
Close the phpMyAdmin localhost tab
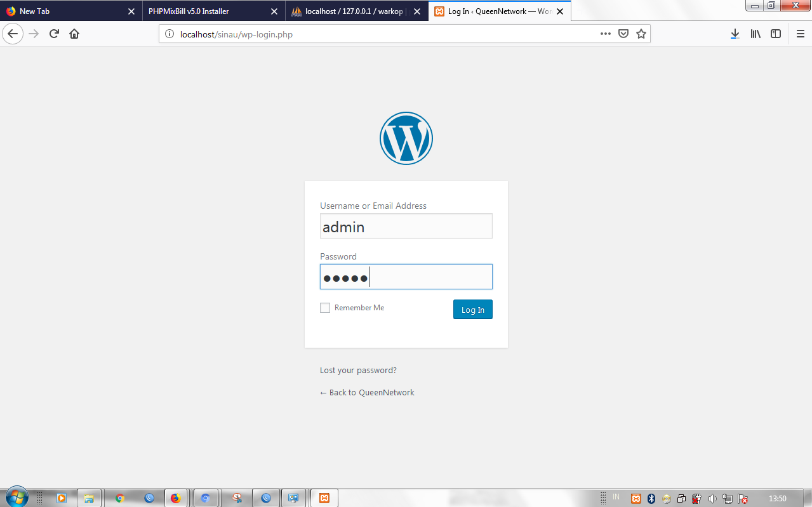click(x=417, y=11)
